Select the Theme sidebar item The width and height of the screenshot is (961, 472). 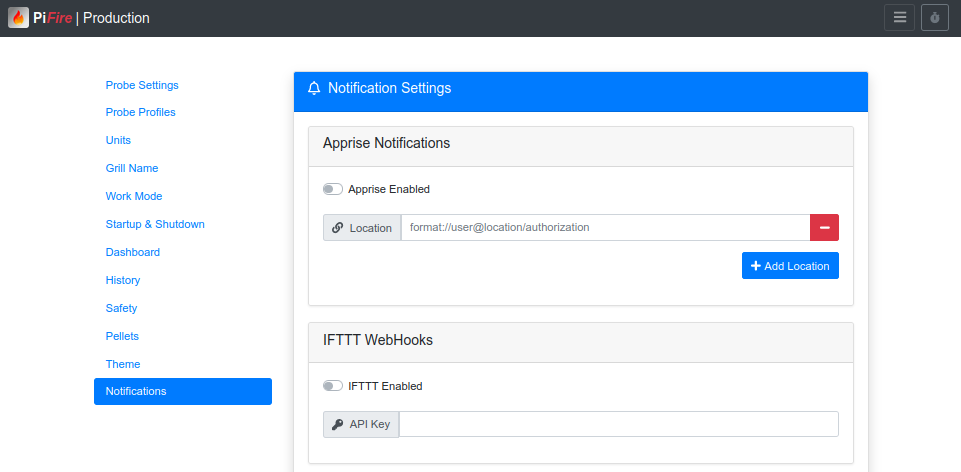[123, 364]
